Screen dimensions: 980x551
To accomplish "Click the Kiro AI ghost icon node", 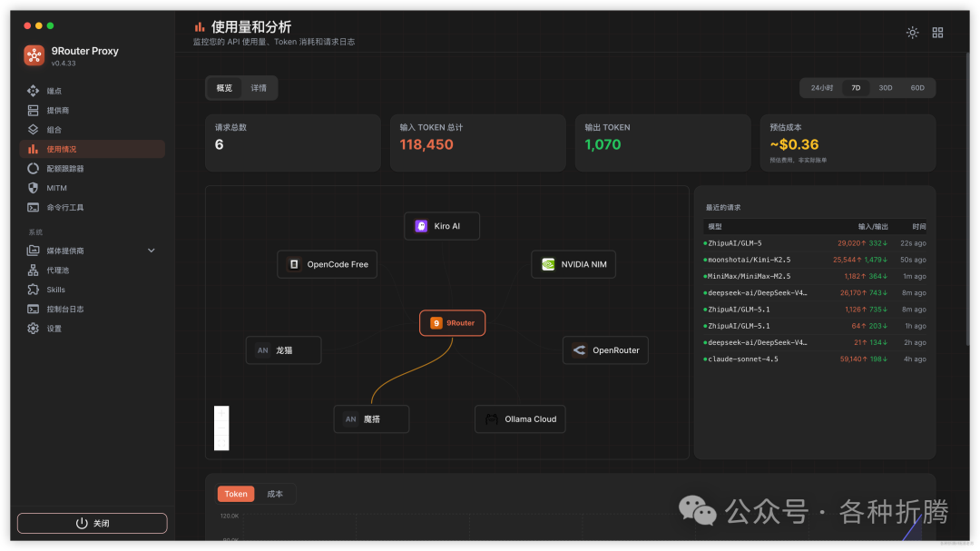I will point(421,226).
